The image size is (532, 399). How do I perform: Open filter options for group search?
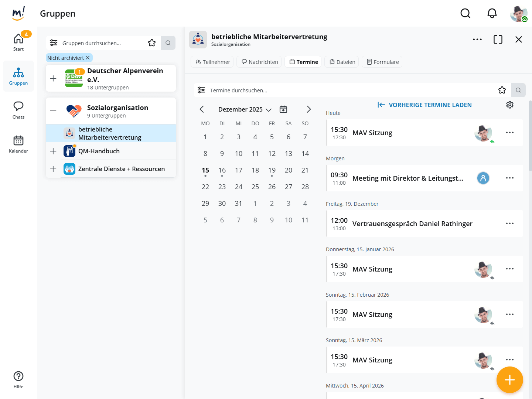point(54,43)
